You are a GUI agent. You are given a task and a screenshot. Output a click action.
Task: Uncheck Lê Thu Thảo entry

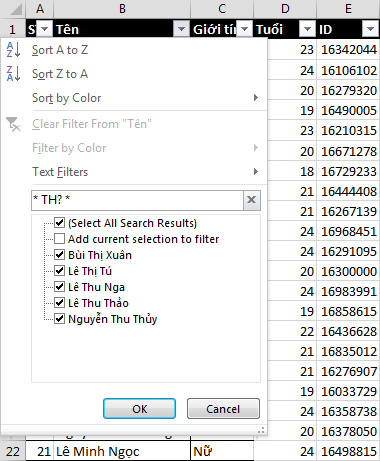click(60, 303)
